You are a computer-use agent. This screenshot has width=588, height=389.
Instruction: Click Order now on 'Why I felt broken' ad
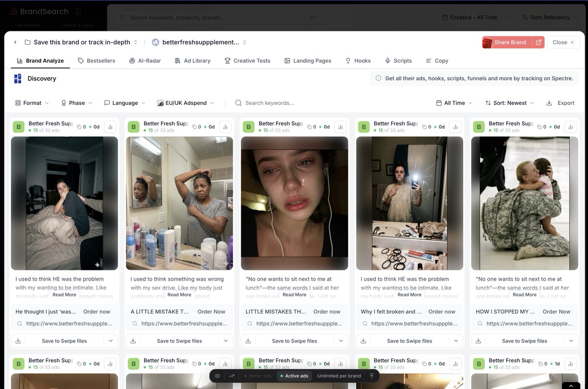click(x=442, y=312)
